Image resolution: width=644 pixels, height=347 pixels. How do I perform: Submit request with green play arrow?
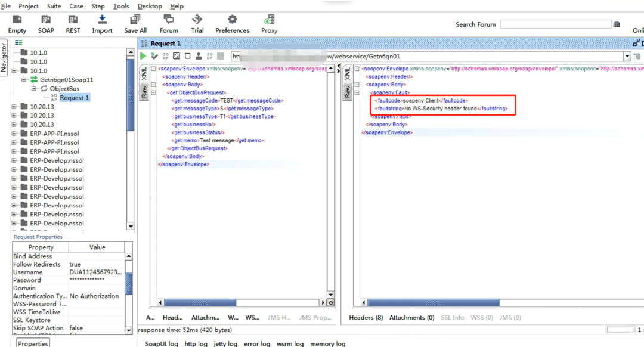pyautogui.click(x=143, y=56)
